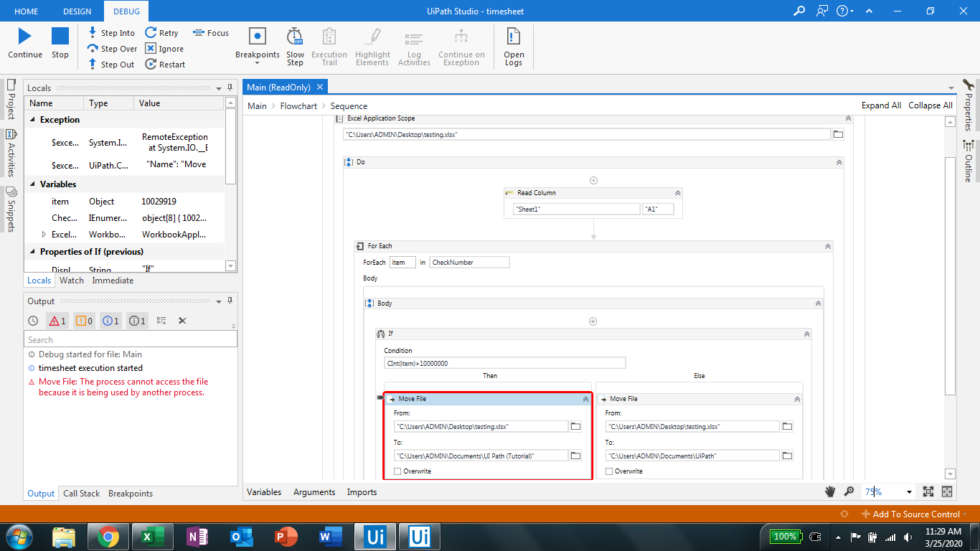Click the Search box in the Output panel
Image resolution: width=980 pixels, height=551 pixels.
click(129, 339)
